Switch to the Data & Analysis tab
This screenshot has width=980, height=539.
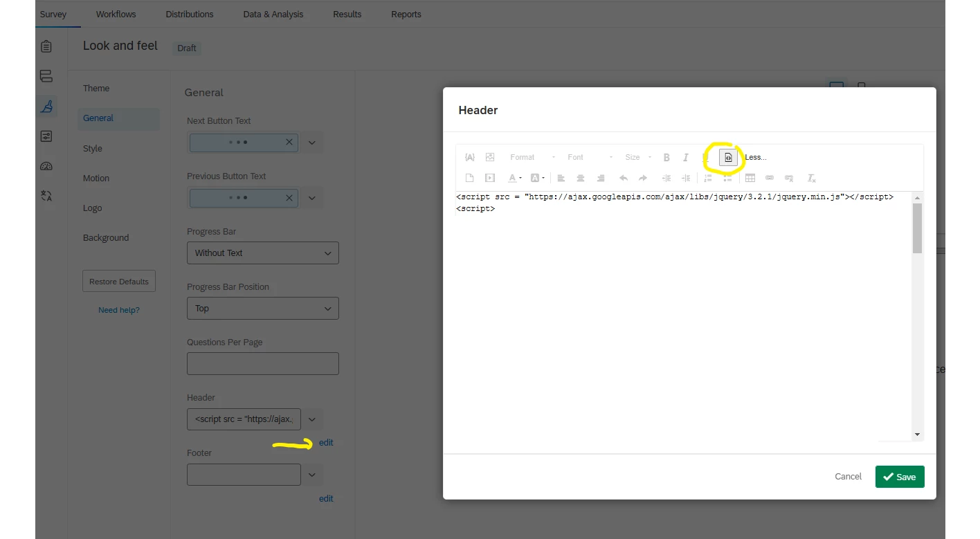(273, 14)
